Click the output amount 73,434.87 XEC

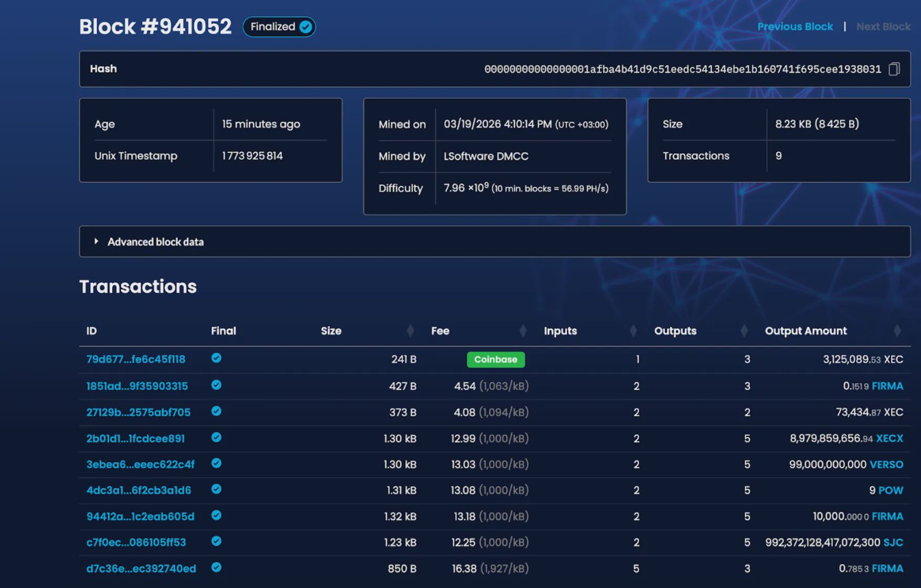point(869,412)
